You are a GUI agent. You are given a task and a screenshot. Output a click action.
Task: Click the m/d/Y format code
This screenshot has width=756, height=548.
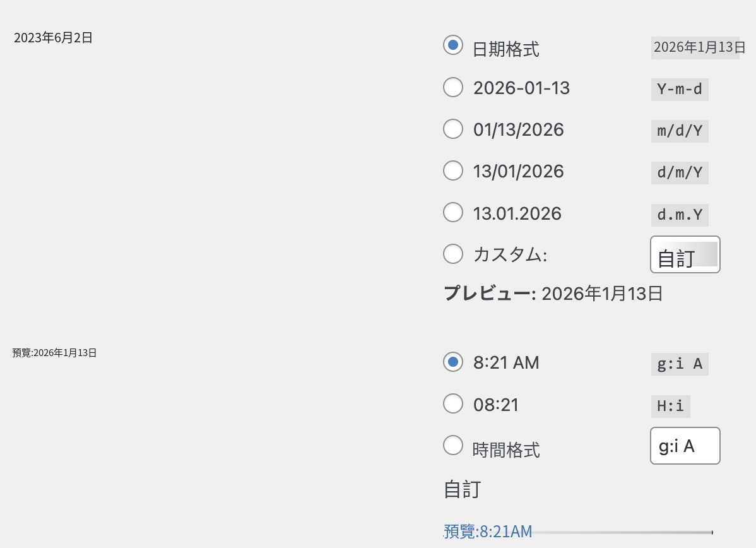point(680,131)
